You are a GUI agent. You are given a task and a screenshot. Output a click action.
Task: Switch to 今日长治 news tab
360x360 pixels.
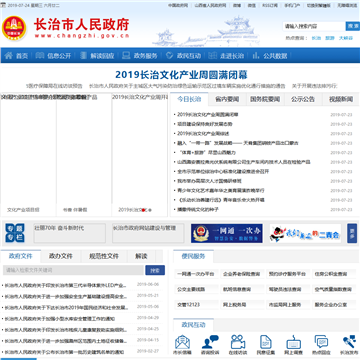click(189, 99)
